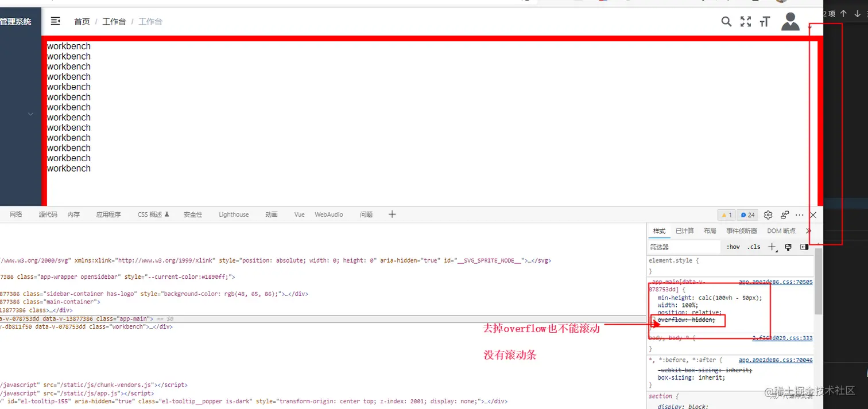Add a new DevTools tool with plus icon
868x409 pixels.
[x=392, y=215]
